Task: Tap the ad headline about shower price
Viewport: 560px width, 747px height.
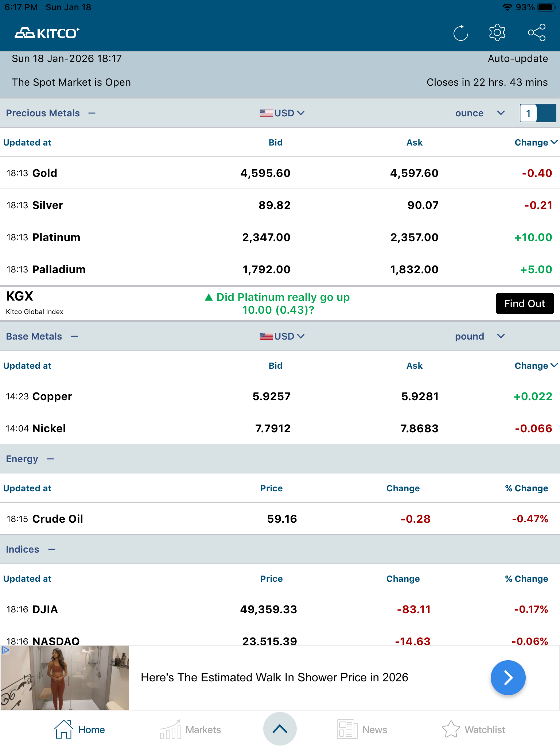Action: pos(275,677)
